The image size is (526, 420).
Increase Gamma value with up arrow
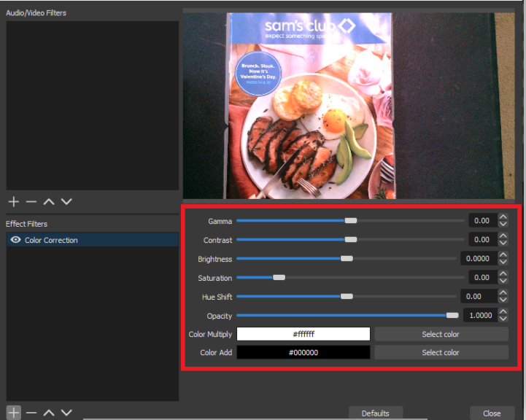503,217
